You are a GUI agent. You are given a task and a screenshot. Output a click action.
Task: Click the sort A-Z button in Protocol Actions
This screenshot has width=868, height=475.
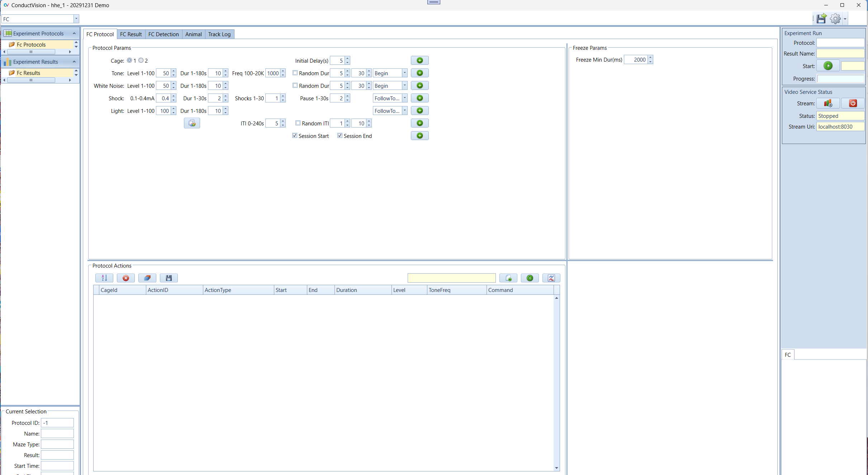point(104,278)
